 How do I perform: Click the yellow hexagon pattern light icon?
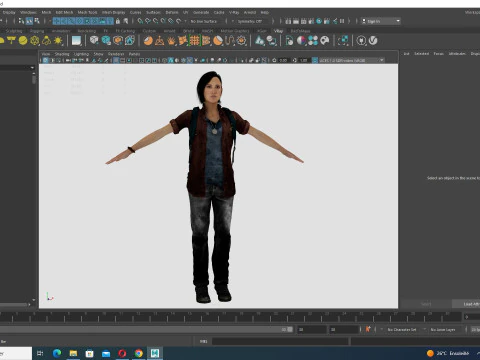(x=35, y=41)
